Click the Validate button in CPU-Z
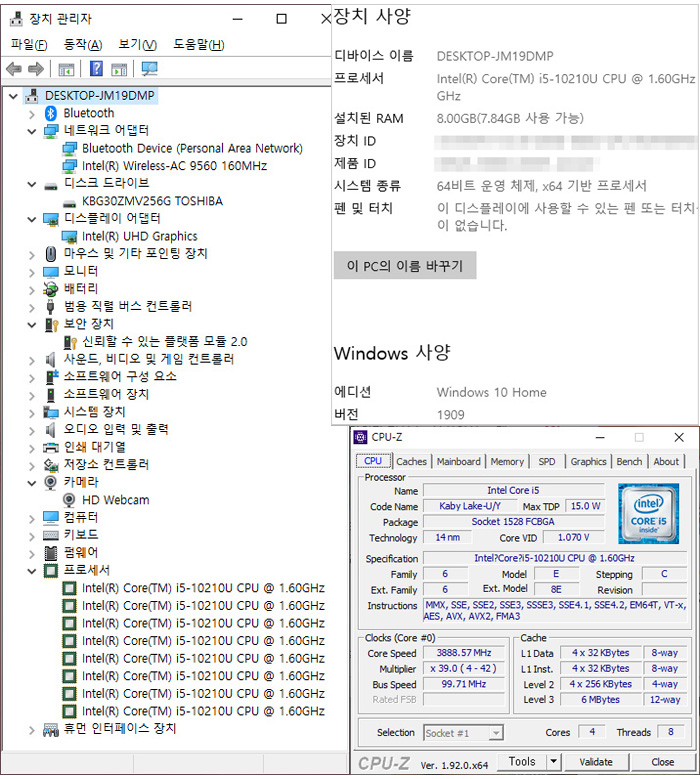The height and width of the screenshot is (779, 700). pyautogui.click(x=596, y=762)
